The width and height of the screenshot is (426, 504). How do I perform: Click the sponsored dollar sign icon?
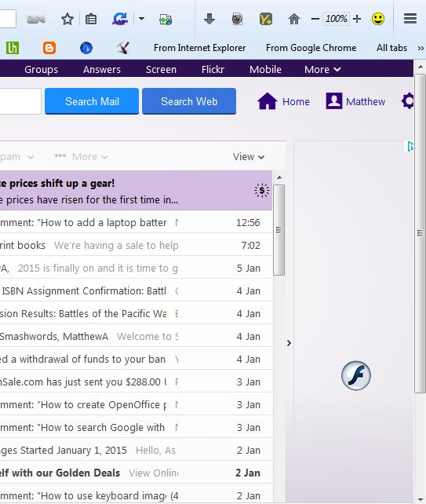click(x=262, y=191)
